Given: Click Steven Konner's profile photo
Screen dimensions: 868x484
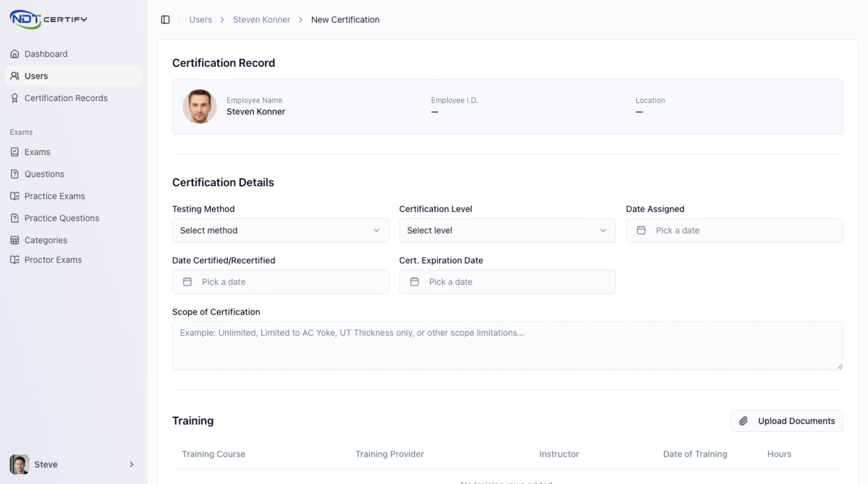Looking at the screenshot, I should point(199,106).
